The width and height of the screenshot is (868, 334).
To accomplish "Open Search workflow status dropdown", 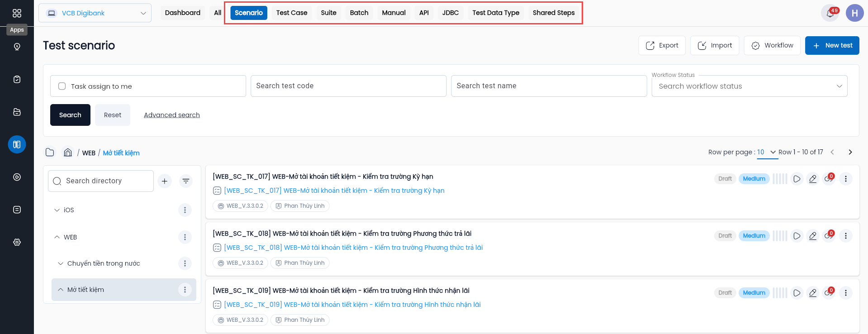I will [x=749, y=86].
